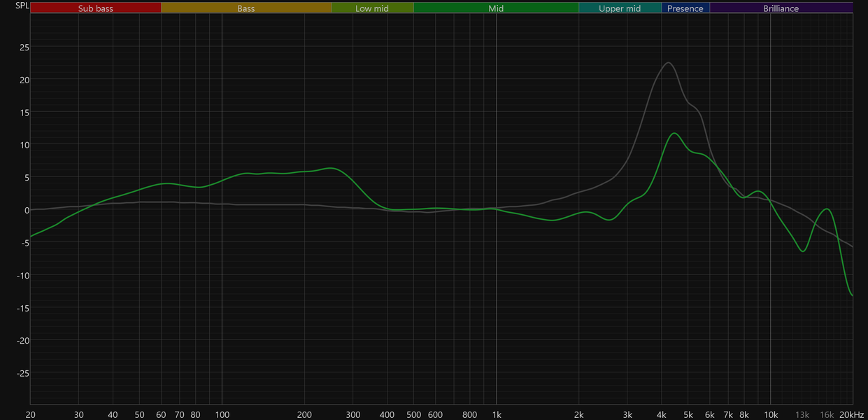This screenshot has height=420, width=868.
Task: Click the 15 dB axis value
Action: 24,112
